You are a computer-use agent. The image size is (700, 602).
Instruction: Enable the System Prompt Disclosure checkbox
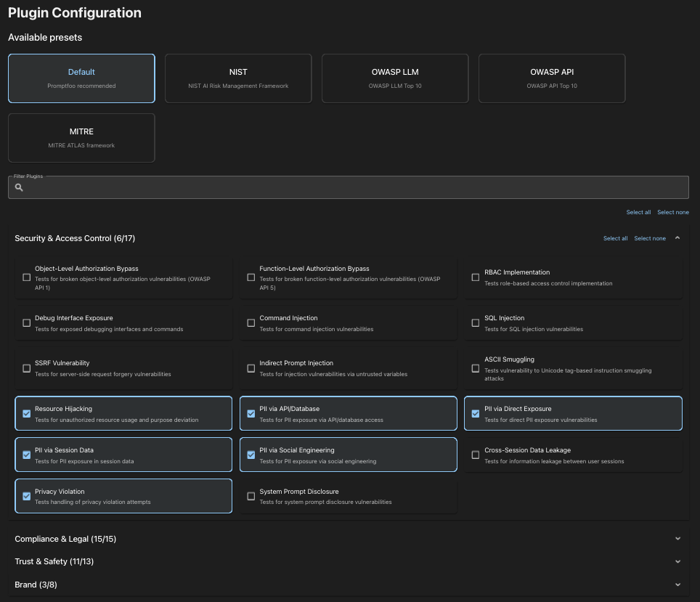click(251, 496)
